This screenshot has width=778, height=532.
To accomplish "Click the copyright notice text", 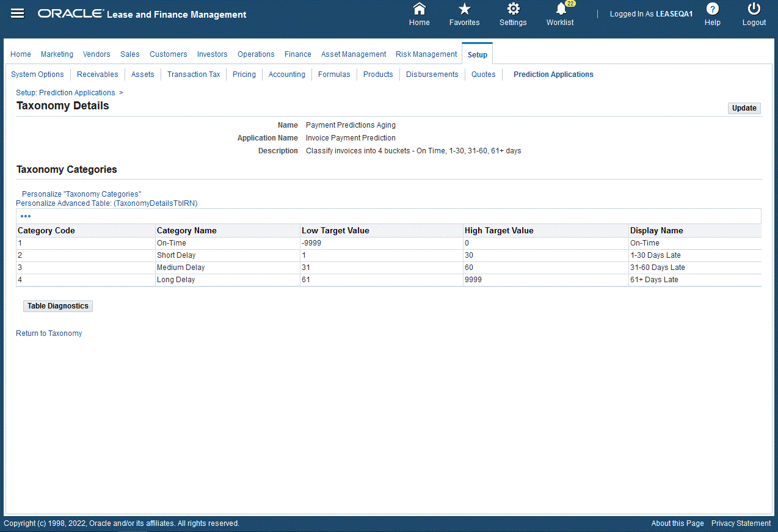I will [x=122, y=523].
